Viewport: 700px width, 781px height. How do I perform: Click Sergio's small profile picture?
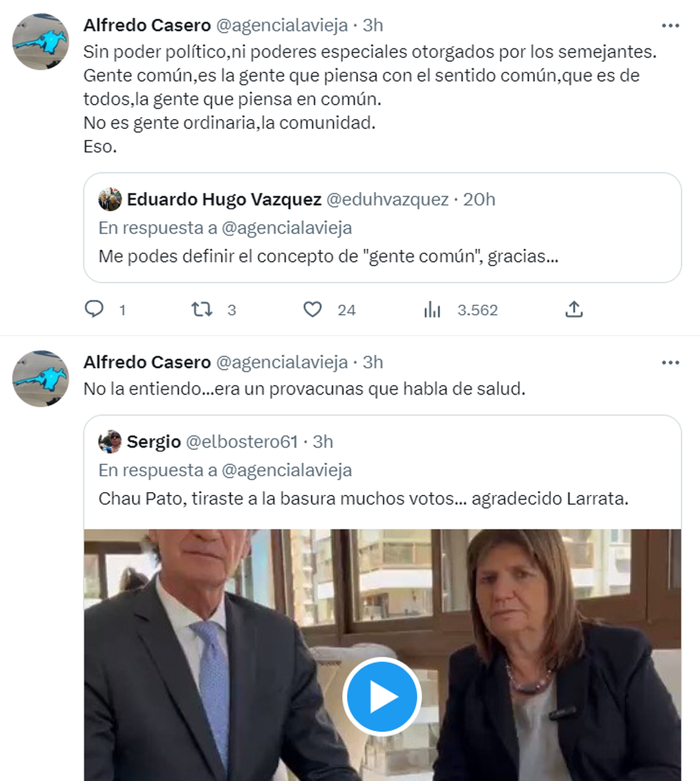(x=110, y=442)
